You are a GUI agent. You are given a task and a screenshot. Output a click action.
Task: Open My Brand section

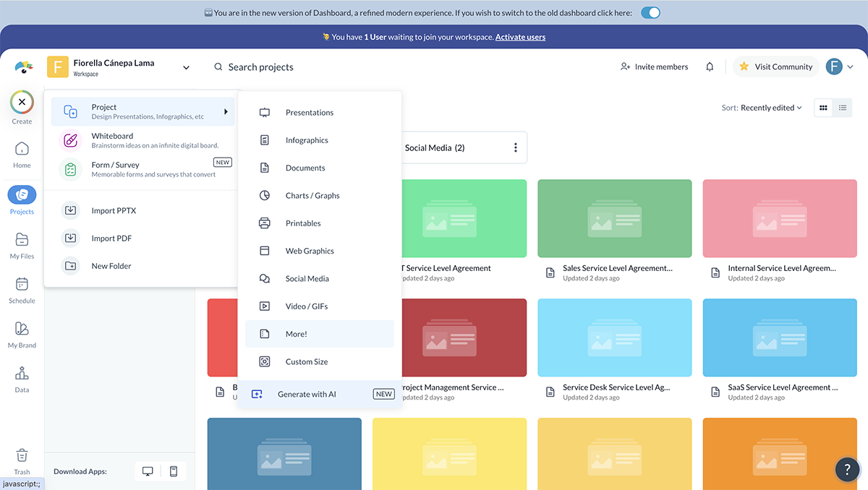[x=22, y=334]
